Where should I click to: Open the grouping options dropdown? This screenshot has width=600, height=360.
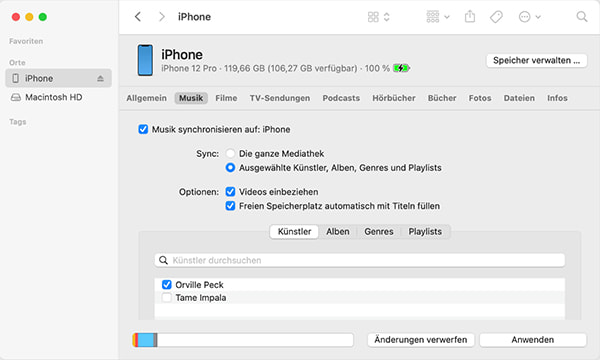click(438, 17)
